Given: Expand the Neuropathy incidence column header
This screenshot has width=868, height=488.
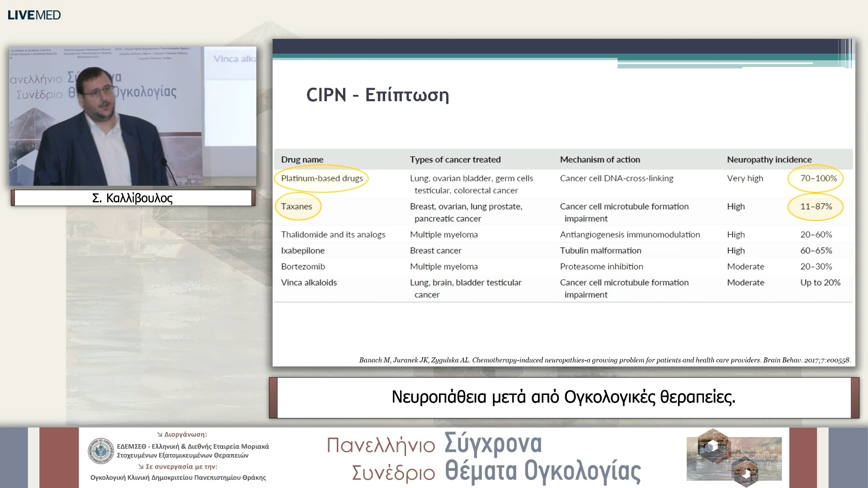Looking at the screenshot, I should pyautogui.click(x=769, y=159).
